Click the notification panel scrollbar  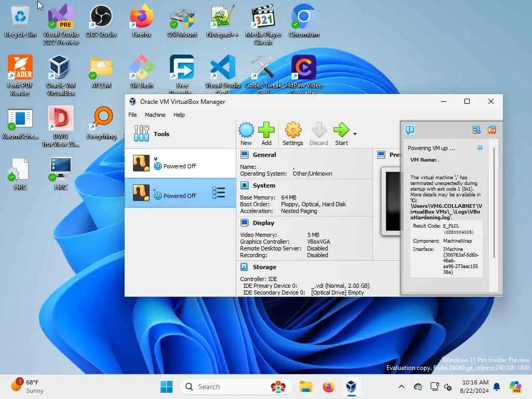coord(494,204)
